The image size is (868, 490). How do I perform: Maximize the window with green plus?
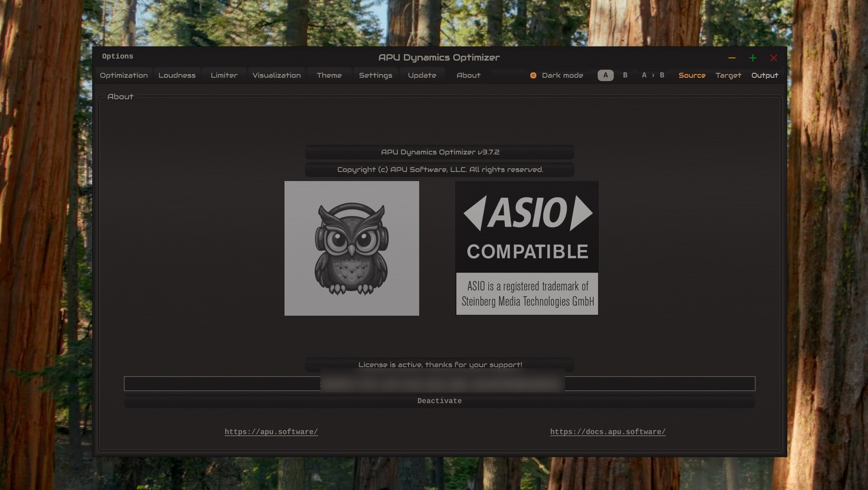point(753,58)
